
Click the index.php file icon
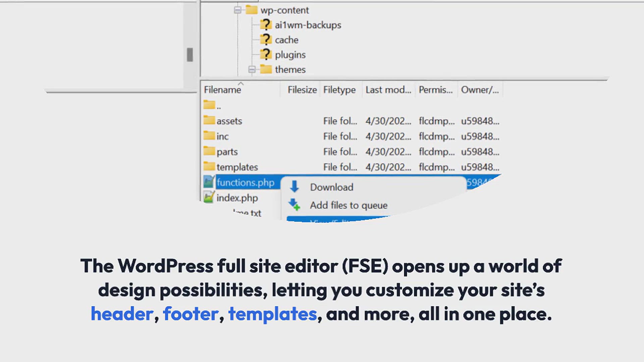[209, 197]
